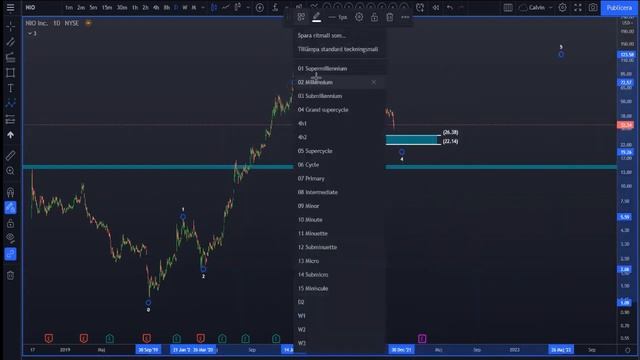Viewport: 640px width, 360px height.
Task: Open more options in floating toolbar
Action: click(405, 17)
